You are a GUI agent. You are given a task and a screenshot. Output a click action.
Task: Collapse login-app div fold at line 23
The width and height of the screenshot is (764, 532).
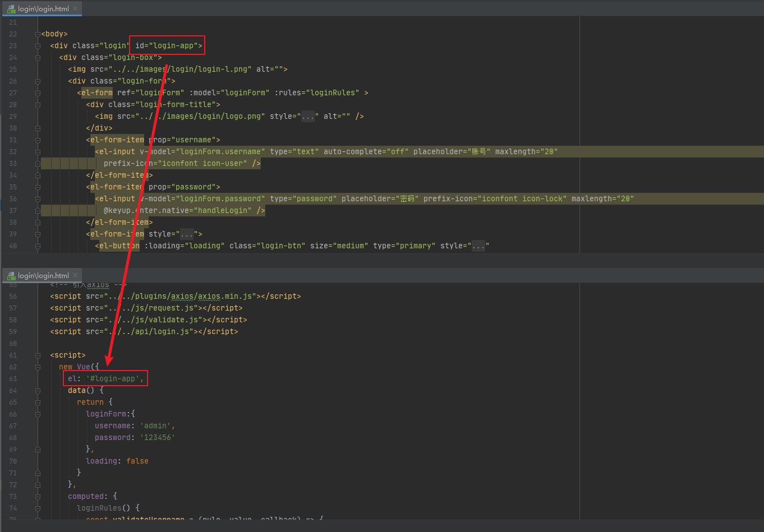coord(38,46)
